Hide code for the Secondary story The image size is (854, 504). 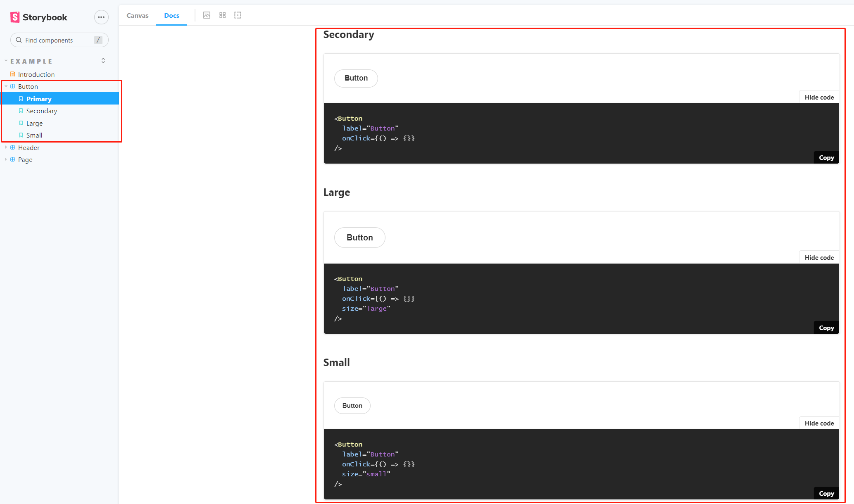click(x=819, y=97)
